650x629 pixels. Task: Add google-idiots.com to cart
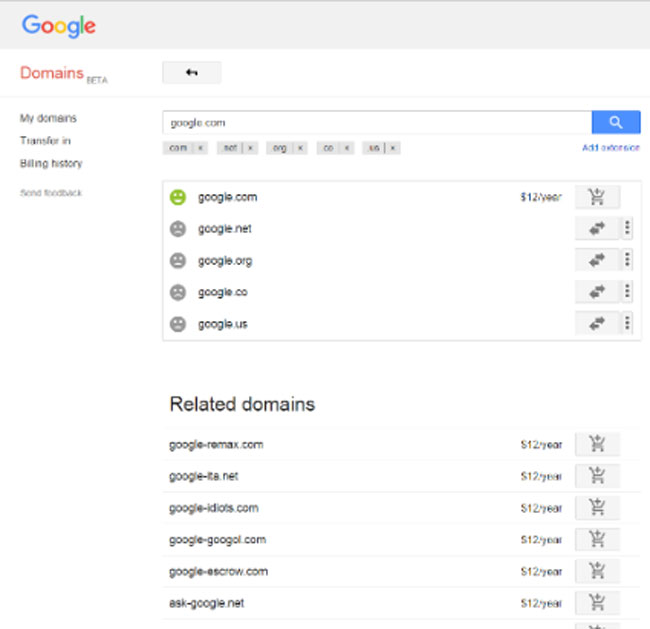pos(597,508)
